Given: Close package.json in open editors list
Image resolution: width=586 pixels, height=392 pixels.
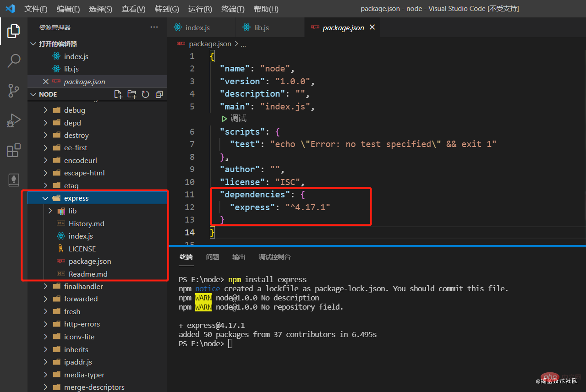Looking at the screenshot, I should pos(45,82).
